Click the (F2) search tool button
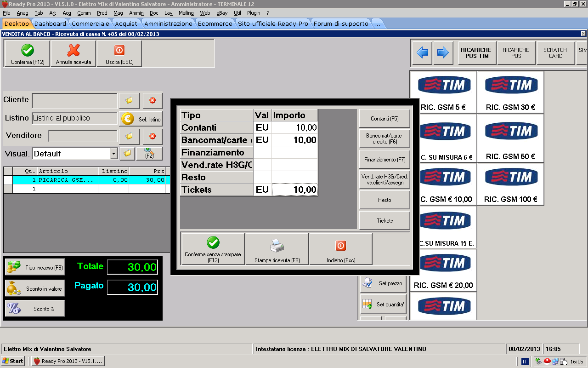 coord(149,154)
